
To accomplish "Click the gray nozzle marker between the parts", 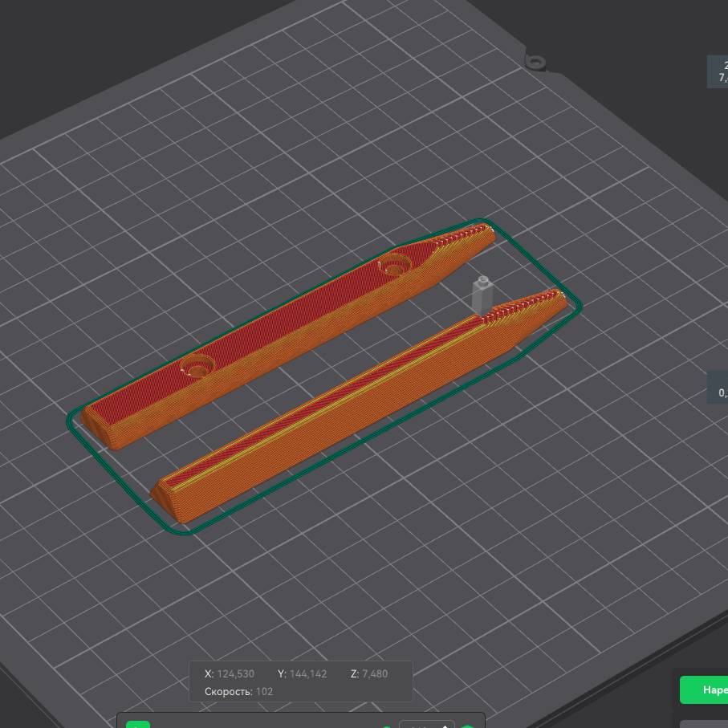I will point(481,294).
